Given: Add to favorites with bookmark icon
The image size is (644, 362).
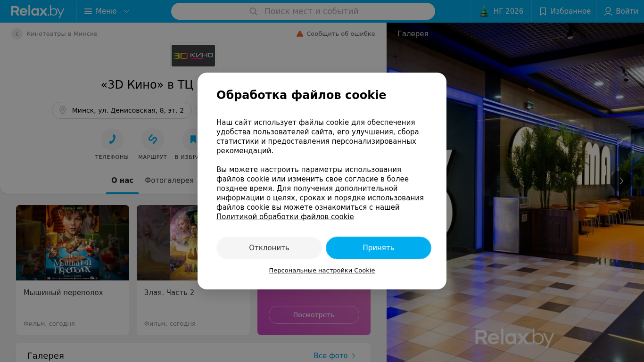Looking at the screenshot, I should coord(193,140).
